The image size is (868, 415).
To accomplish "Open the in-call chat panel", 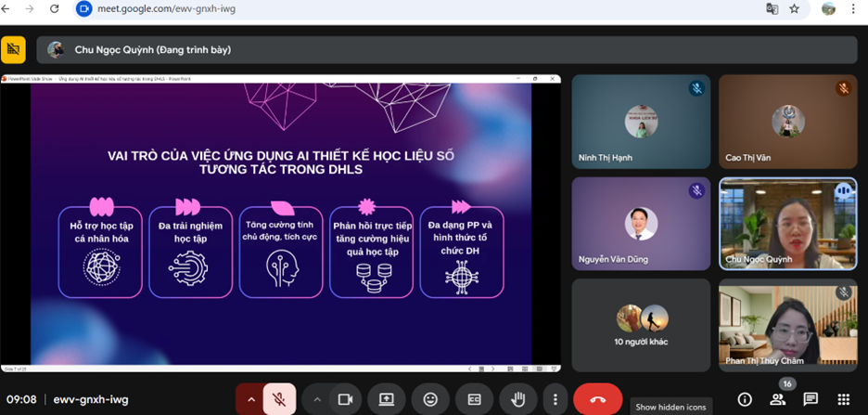I will tap(811, 399).
